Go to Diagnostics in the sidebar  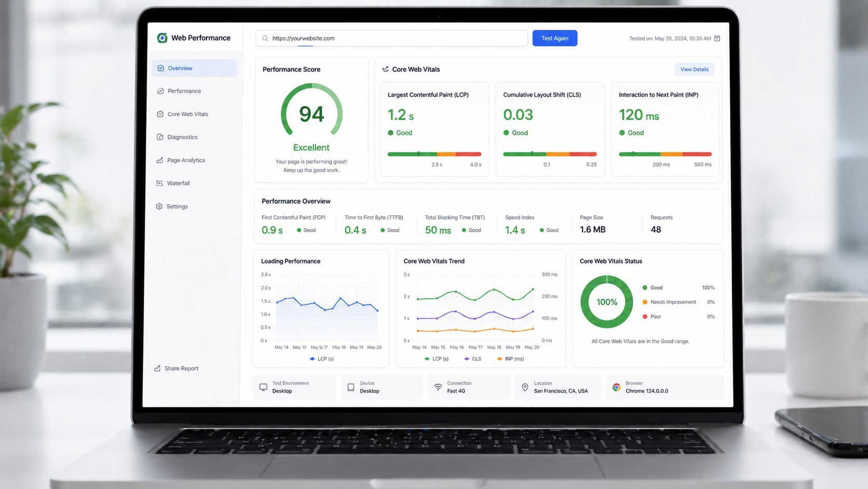tap(182, 137)
